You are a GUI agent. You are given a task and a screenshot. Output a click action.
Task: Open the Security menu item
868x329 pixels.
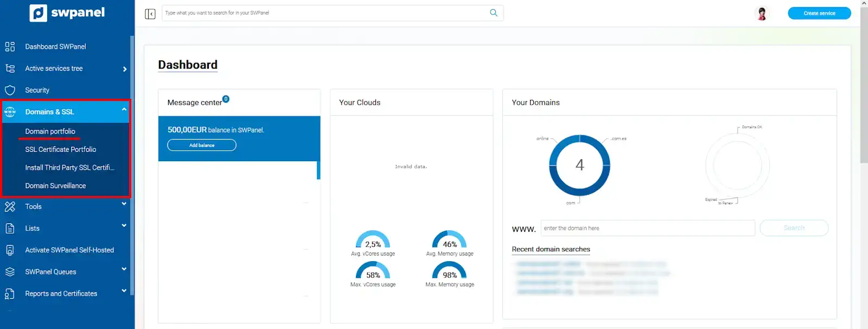point(37,90)
